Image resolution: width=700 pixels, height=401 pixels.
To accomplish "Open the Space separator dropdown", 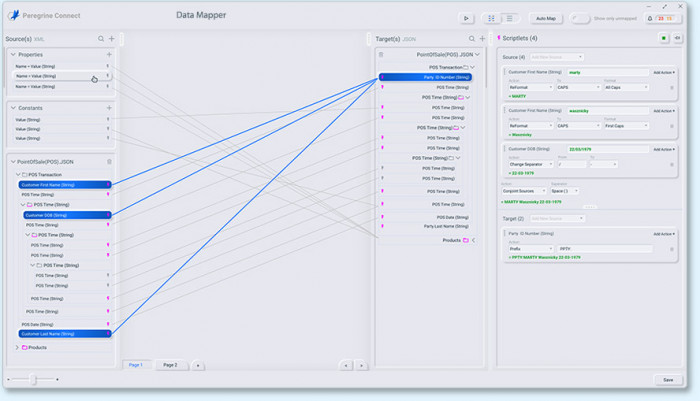I will click(x=564, y=191).
